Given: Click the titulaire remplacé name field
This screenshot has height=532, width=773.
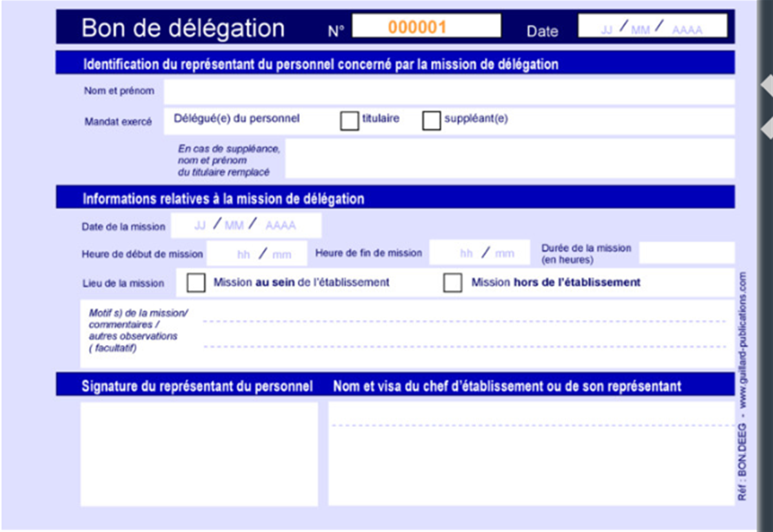Looking at the screenshot, I should click(x=510, y=158).
